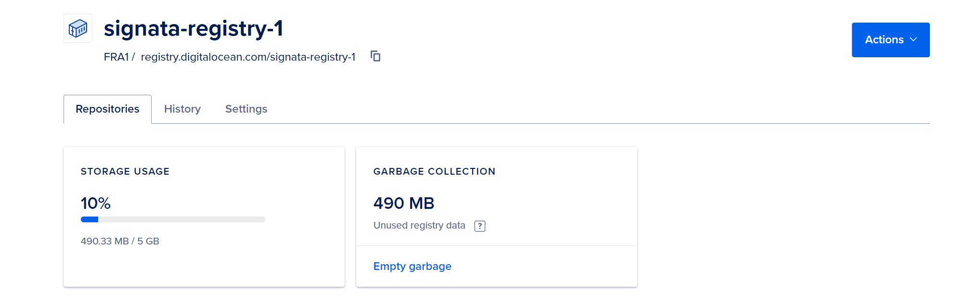Click the blue filled portion of storage bar

point(90,219)
